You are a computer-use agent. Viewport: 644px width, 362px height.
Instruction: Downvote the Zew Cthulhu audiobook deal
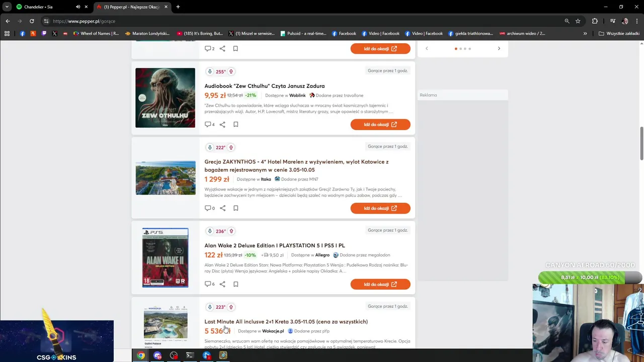tap(210, 71)
